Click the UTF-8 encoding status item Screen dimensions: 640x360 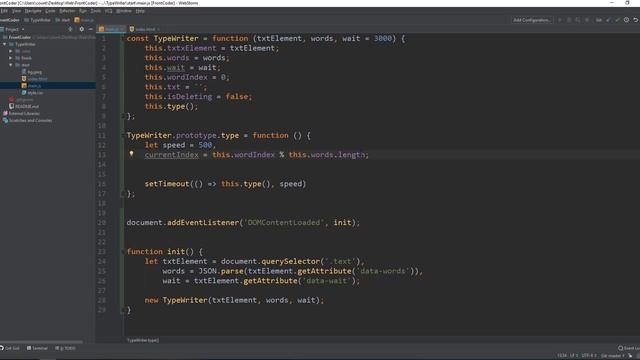pyautogui.click(x=589, y=356)
